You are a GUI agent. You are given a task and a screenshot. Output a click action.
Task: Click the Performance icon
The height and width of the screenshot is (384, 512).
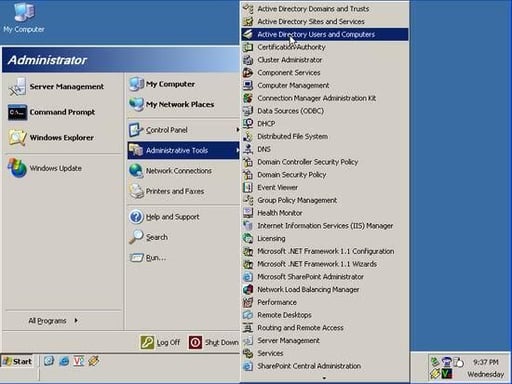click(248, 302)
